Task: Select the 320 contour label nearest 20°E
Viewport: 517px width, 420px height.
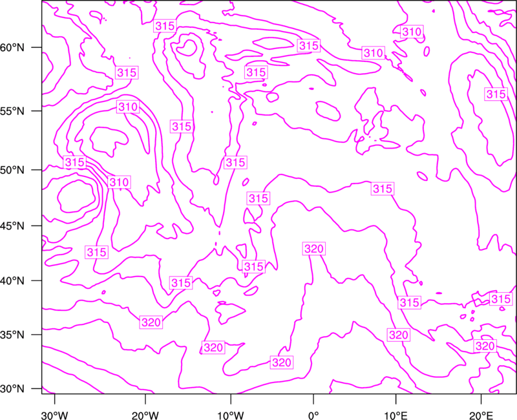Action: [485, 346]
